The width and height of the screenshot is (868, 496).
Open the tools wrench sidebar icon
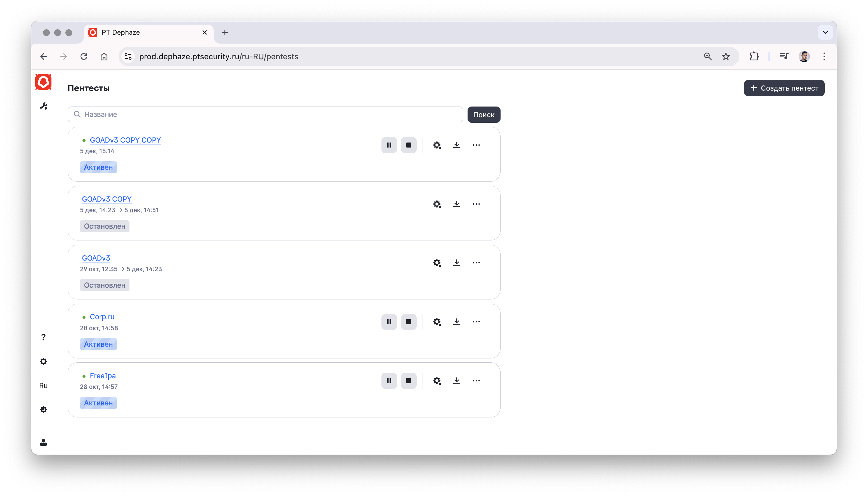tap(44, 106)
